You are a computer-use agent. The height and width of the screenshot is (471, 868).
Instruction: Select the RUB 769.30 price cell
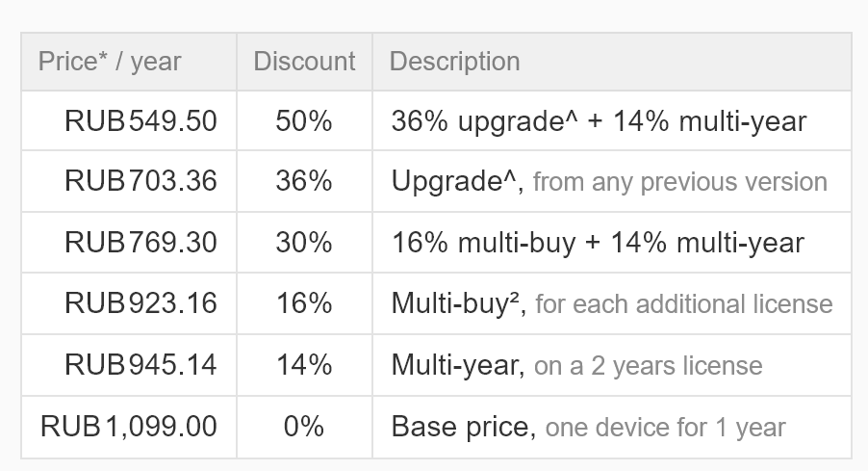(x=129, y=242)
